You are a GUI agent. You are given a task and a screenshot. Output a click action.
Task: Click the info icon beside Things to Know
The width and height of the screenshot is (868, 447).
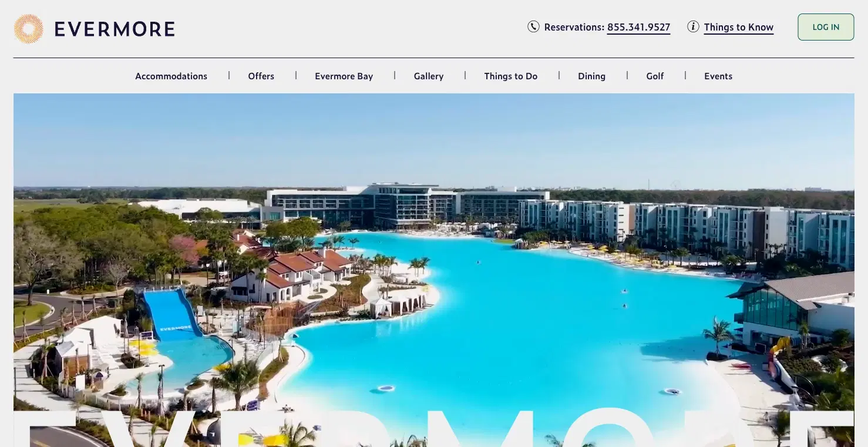[693, 26]
